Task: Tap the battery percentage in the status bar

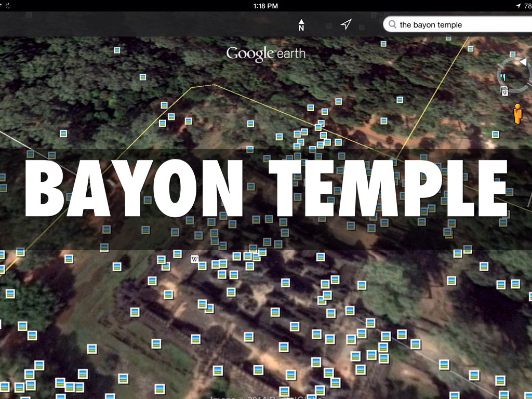Action: 527,6
